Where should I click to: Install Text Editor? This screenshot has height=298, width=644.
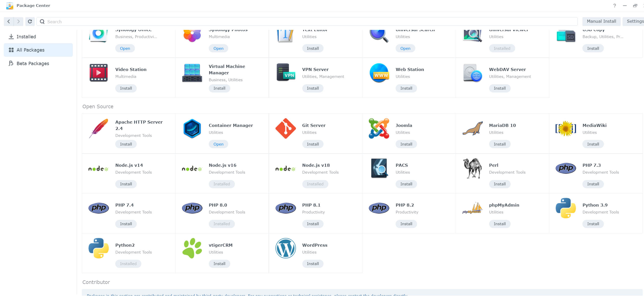(313, 49)
